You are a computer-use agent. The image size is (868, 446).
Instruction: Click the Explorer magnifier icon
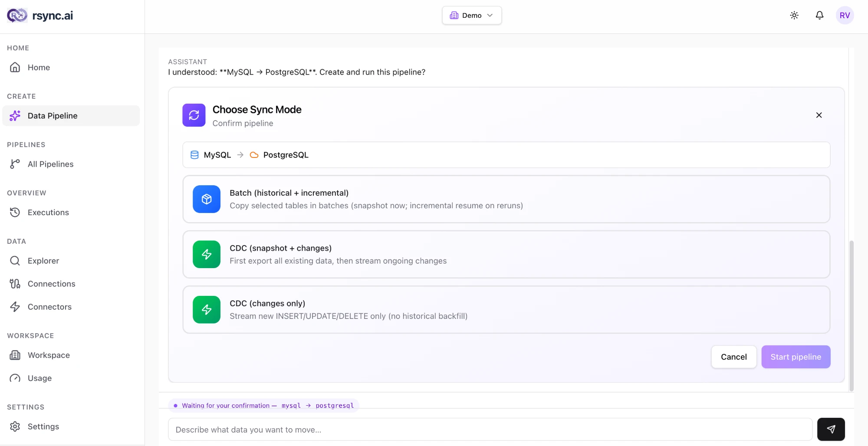15,260
